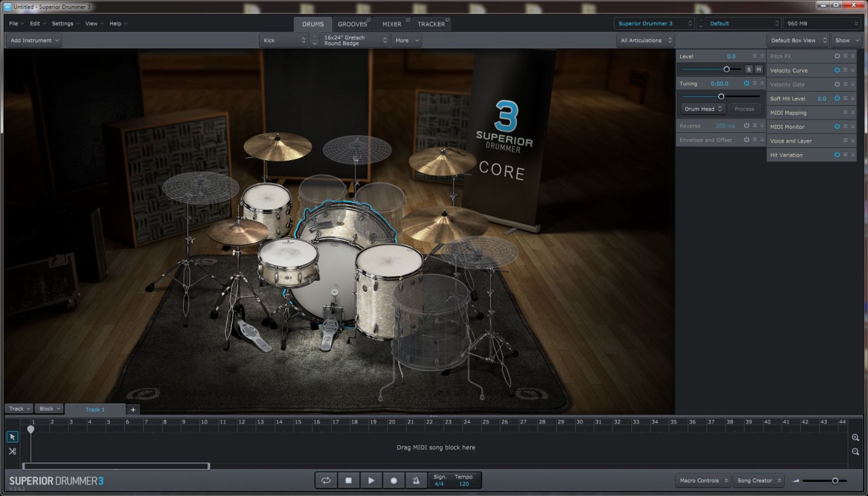Open the Hit Variation menu icon
This screenshot has height=496, width=868.
coord(846,155)
